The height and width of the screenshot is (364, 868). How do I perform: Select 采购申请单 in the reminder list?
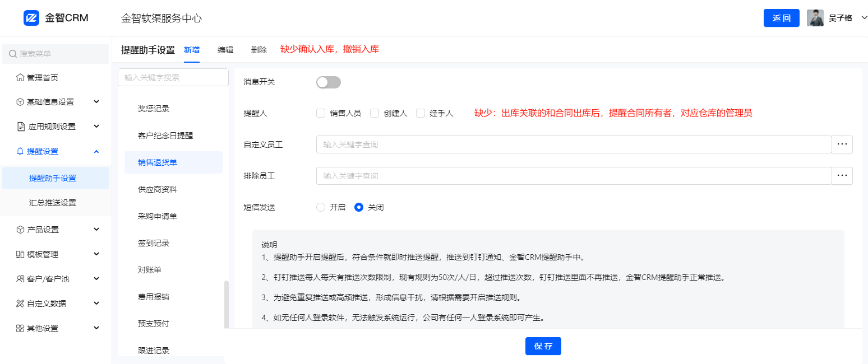[158, 216]
